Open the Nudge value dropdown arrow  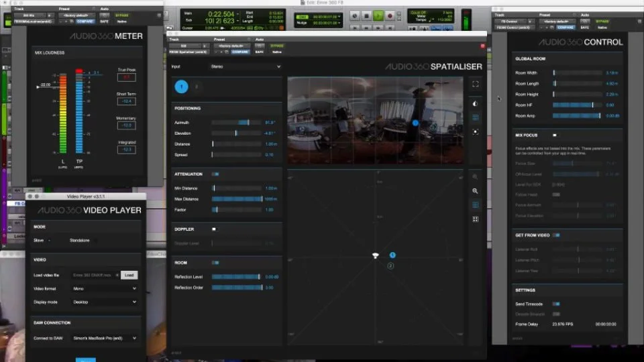[x=339, y=23]
